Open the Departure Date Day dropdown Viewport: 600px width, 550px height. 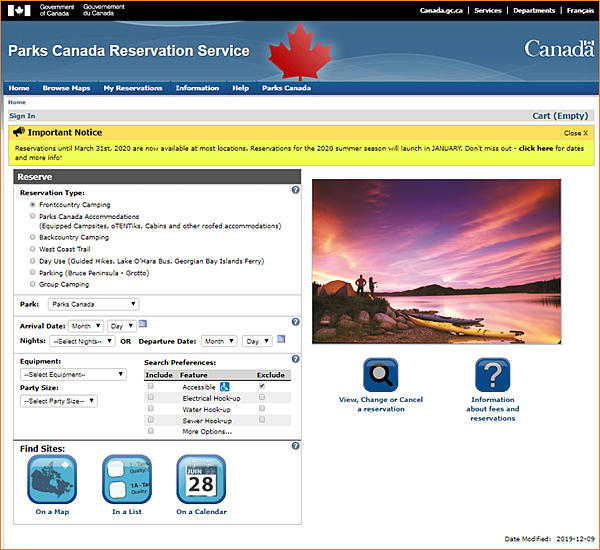pos(257,341)
